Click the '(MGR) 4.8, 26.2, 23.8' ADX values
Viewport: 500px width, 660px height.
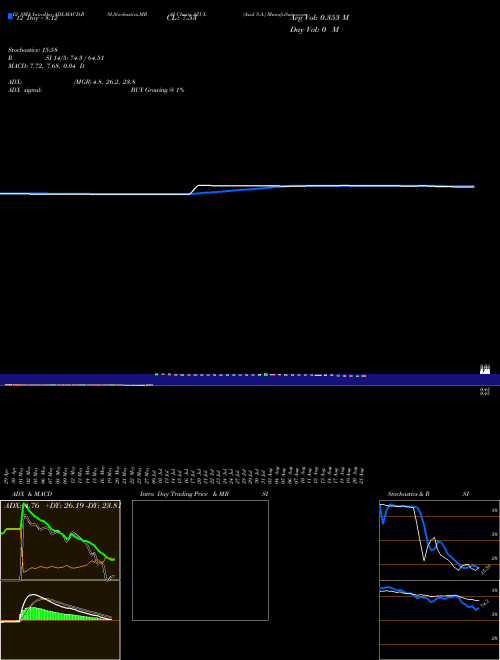104,82
